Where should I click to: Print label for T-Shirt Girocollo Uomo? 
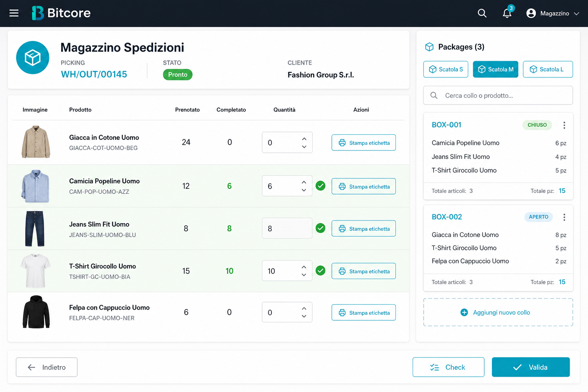coord(364,271)
